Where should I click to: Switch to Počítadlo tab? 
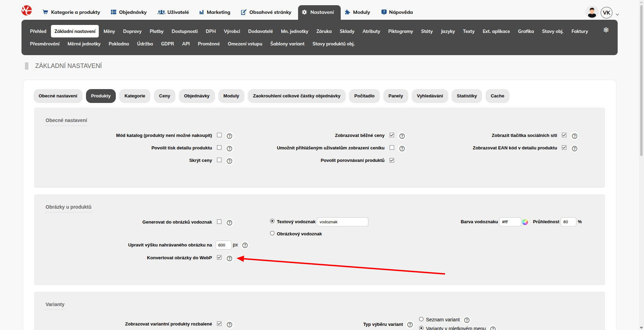click(364, 96)
